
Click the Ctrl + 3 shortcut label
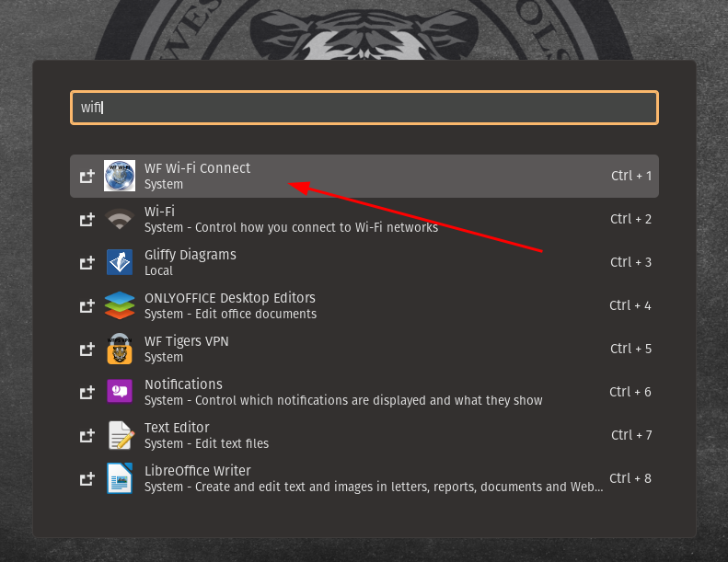(x=631, y=262)
